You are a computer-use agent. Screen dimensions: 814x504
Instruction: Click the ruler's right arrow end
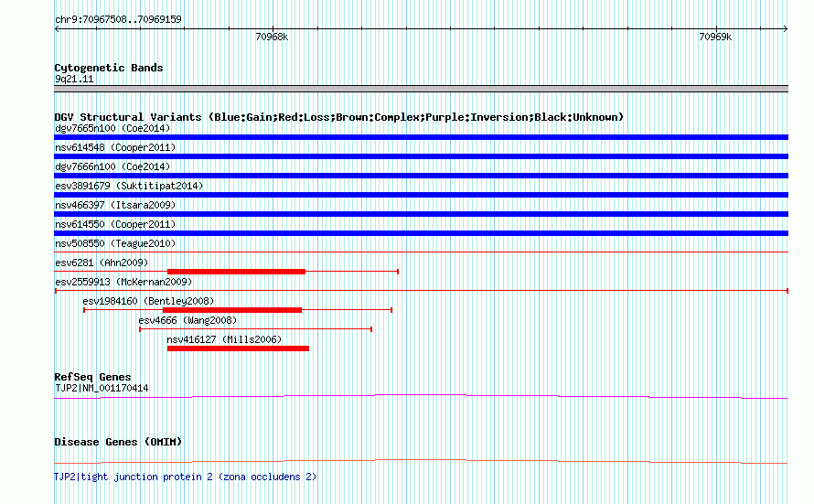786,28
